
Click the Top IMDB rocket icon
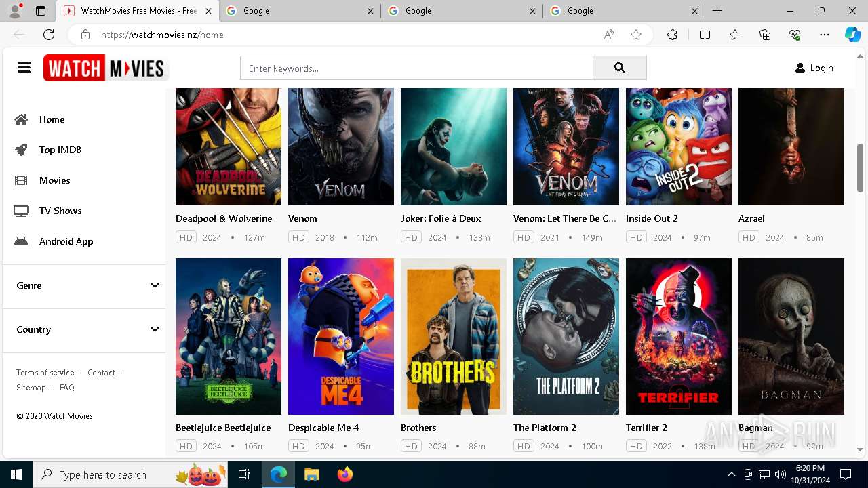(x=22, y=150)
